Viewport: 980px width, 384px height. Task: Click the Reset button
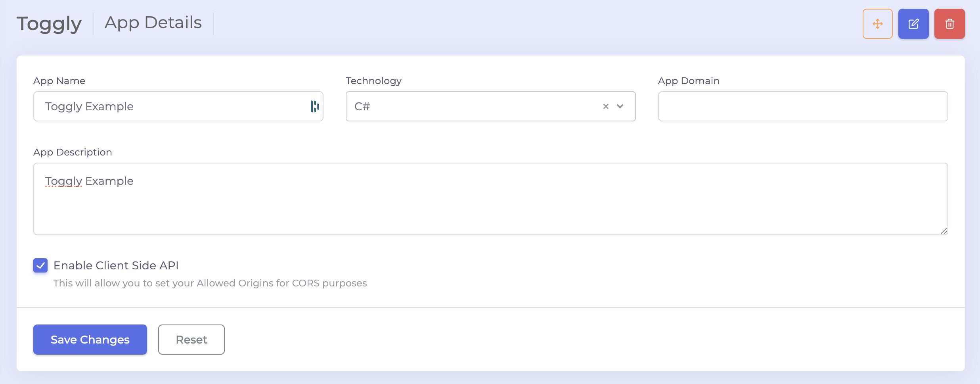[191, 340]
